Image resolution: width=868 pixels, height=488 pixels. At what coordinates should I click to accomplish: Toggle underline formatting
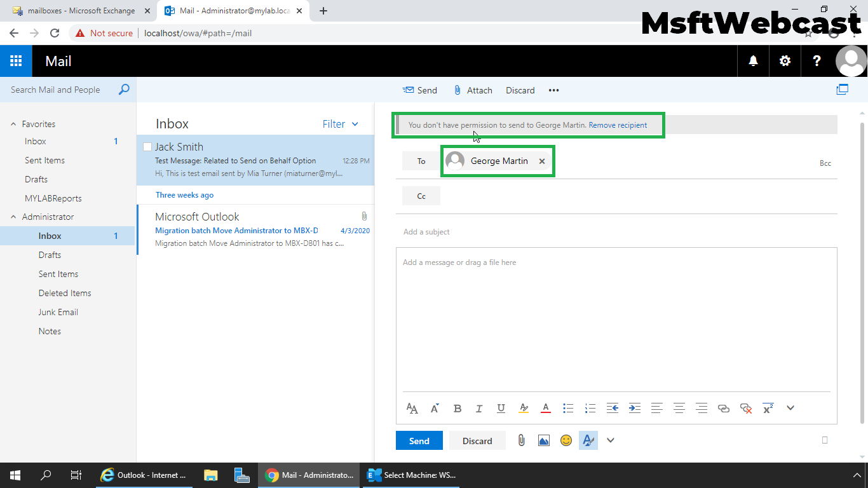coord(501,409)
